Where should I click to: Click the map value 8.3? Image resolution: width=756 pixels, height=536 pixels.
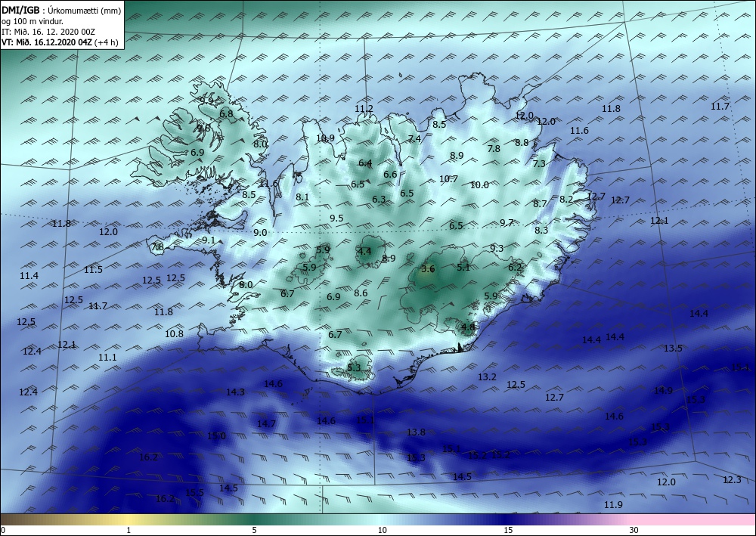click(541, 230)
